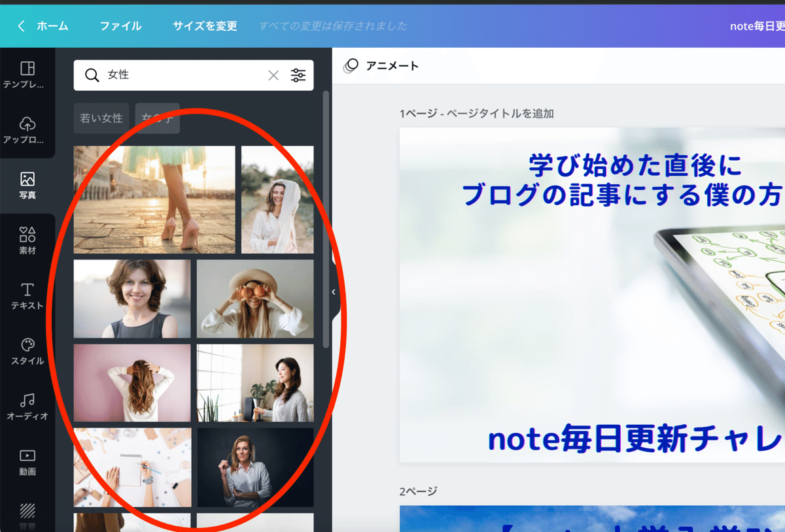Open the ホーム menu
The image size is (785, 532).
tap(52, 26)
